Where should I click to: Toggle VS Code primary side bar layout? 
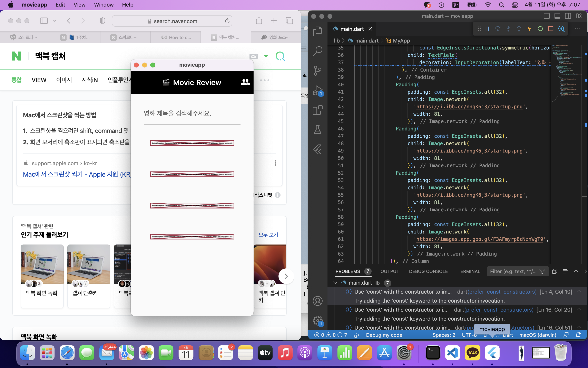pos(547,16)
